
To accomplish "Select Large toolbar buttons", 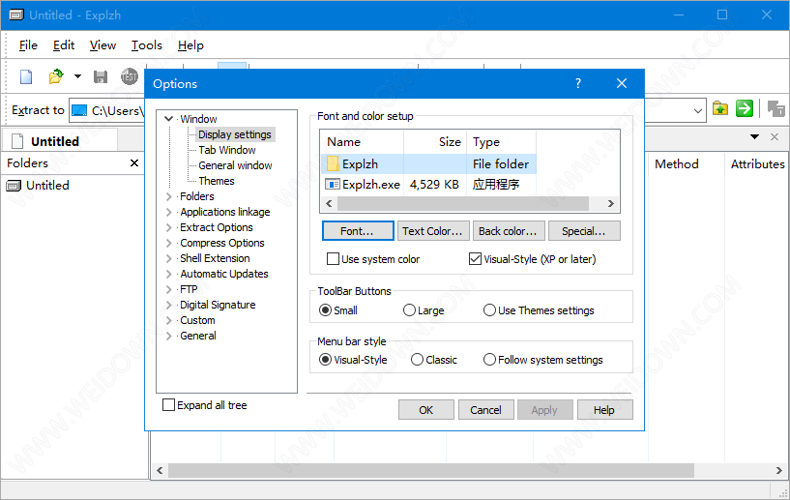I will point(409,310).
